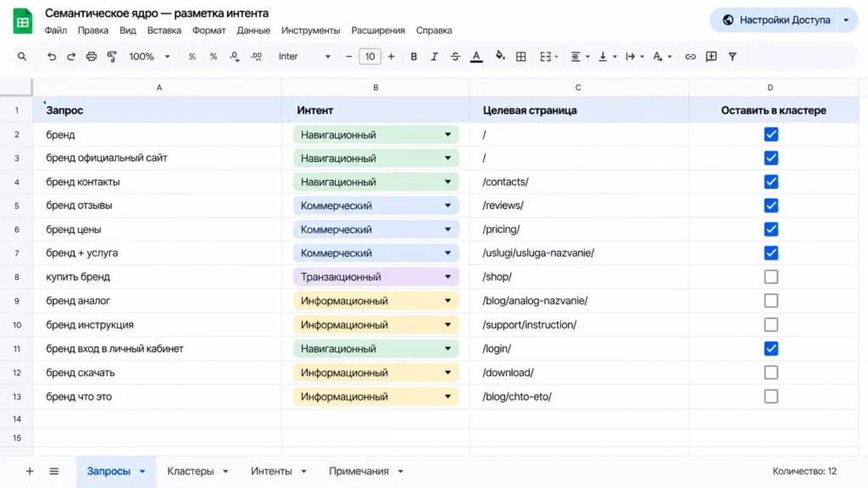Switch to the Примечания sheet tab
This screenshot has height=488, width=868.
(359, 471)
